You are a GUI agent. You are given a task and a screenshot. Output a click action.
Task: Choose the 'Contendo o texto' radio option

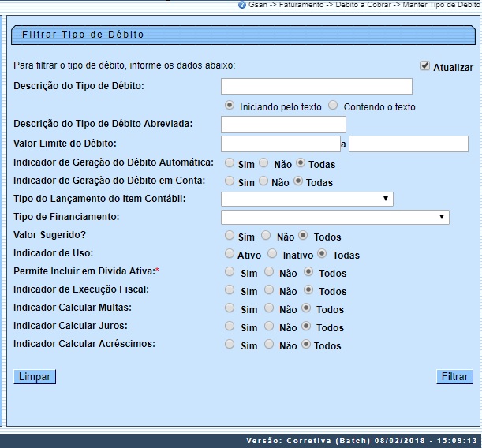coord(333,105)
